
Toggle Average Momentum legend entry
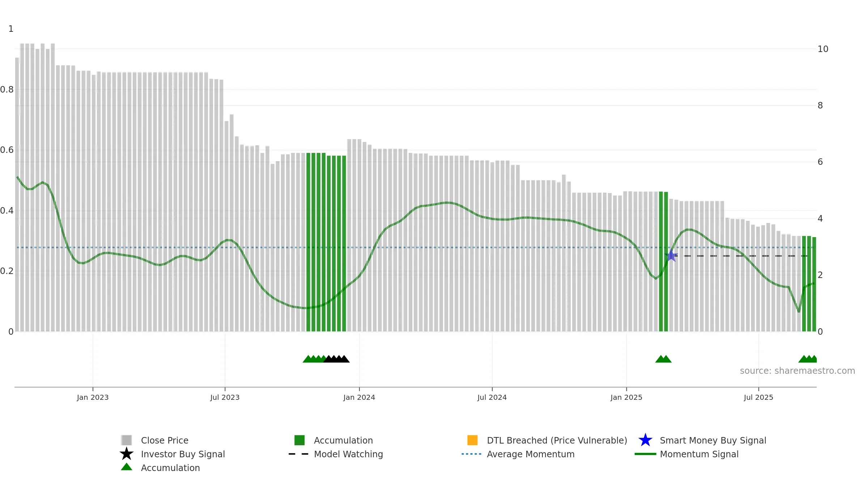[531, 454]
